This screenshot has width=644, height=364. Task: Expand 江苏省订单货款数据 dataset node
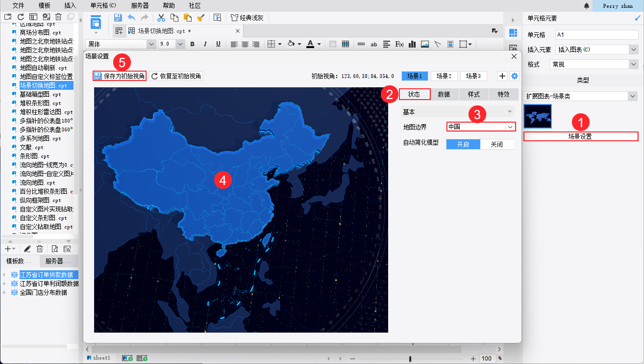(x=5, y=275)
